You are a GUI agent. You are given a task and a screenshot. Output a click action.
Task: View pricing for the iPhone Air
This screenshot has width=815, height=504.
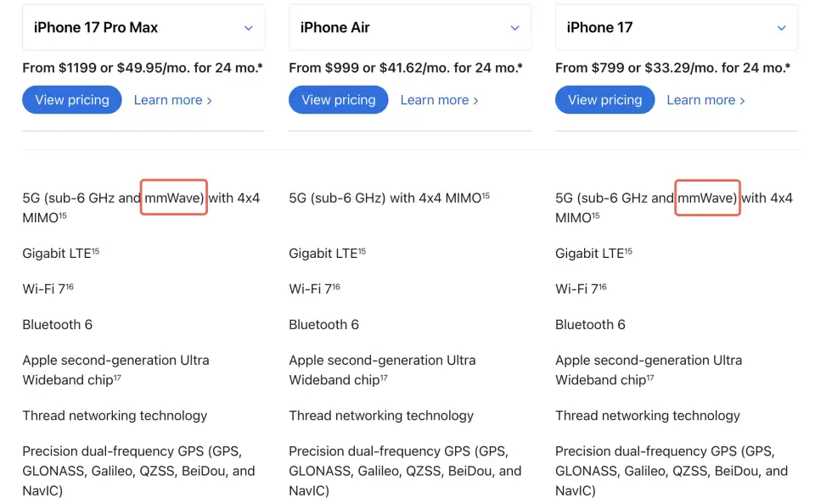(338, 100)
